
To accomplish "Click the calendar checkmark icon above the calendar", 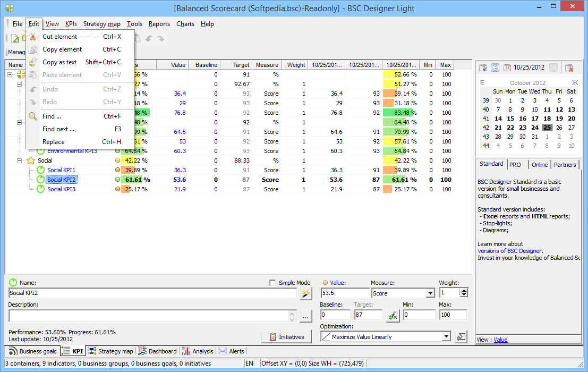I will click(483, 67).
